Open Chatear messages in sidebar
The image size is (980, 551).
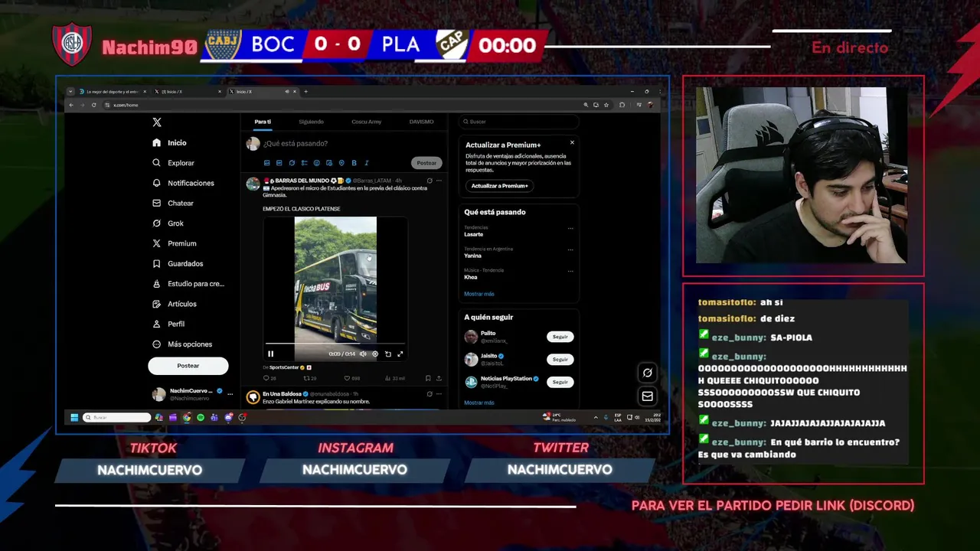pyautogui.click(x=172, y=204)
